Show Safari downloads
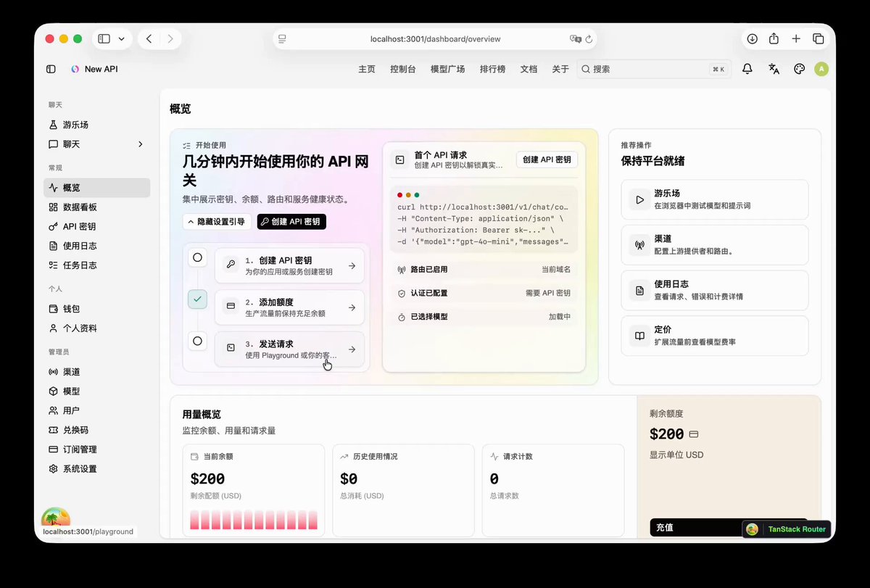The height and width of the screenshot is (588, 870). point(752,39)
